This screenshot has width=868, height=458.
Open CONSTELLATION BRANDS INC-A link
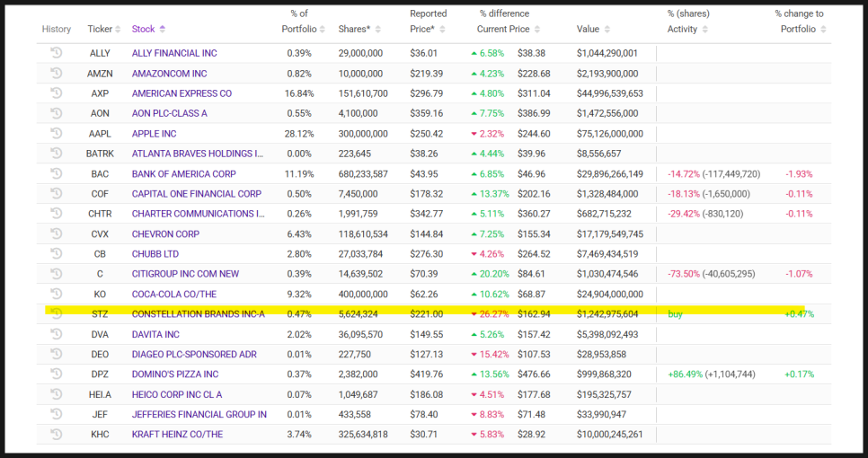pos(199,313)
